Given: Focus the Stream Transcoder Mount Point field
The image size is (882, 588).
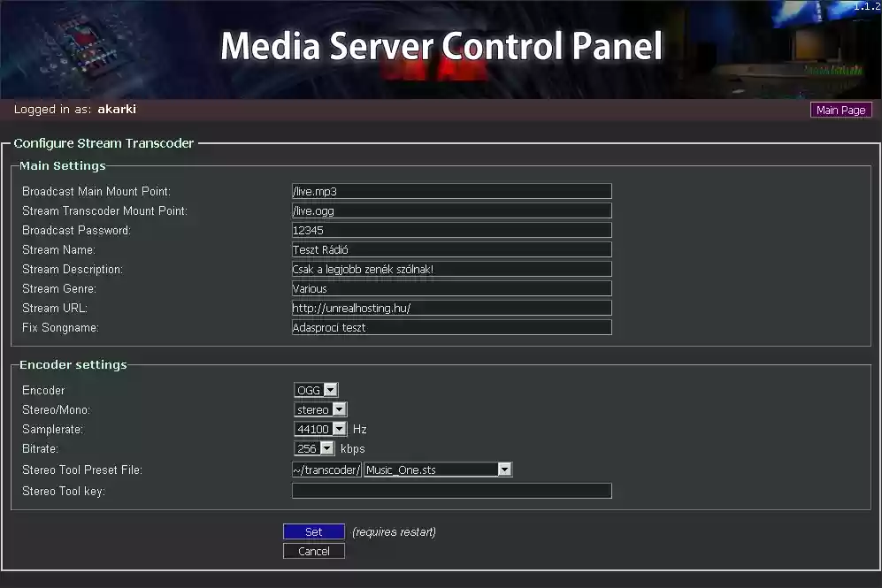Looking at the screenshot, I should 452,210.
